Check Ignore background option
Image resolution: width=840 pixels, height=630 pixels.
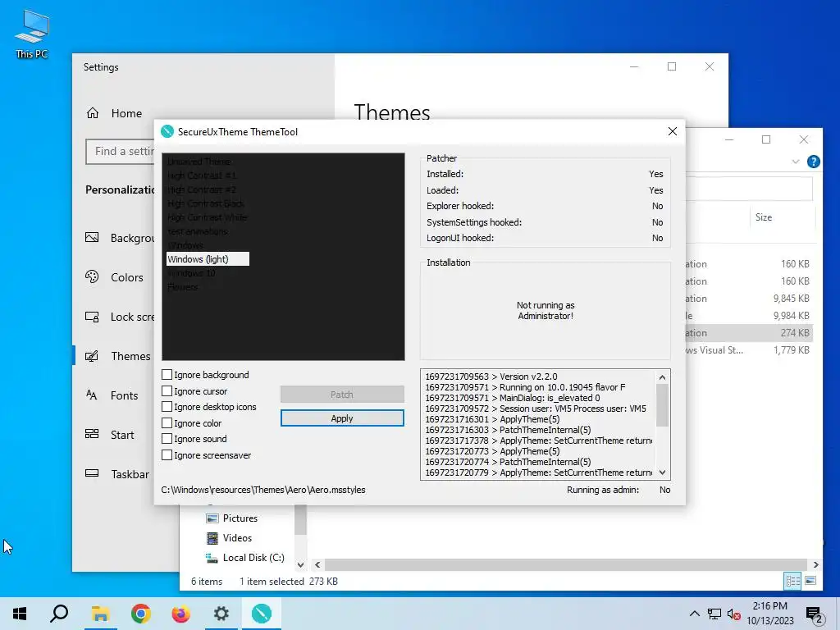point(167,374)
